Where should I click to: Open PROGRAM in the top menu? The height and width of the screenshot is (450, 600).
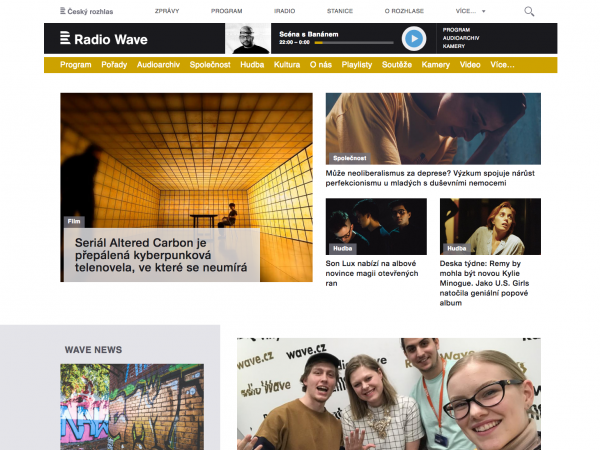(227, 11)
